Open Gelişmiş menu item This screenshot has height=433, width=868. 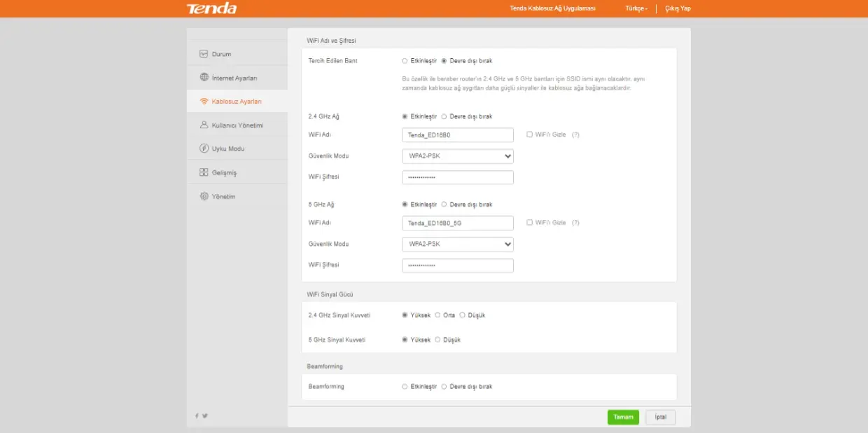pyautogui.click(x=237, y=172)
